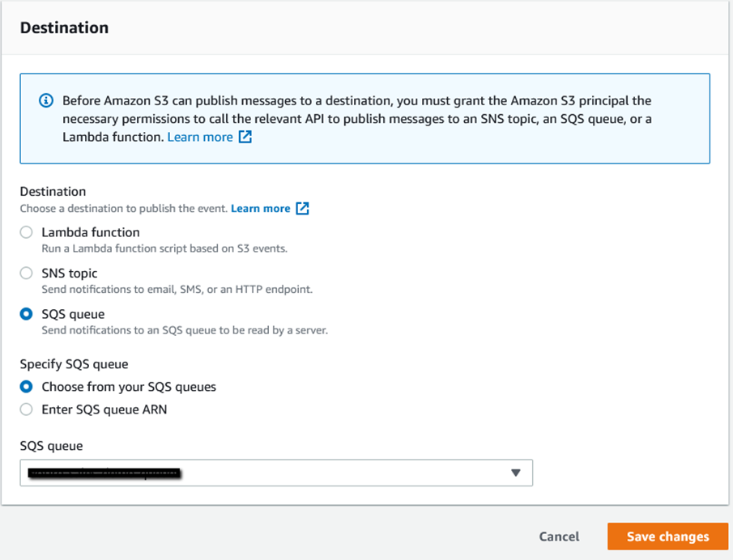Click external link icon beside Destination Learn more

click(x=302, y=208)
